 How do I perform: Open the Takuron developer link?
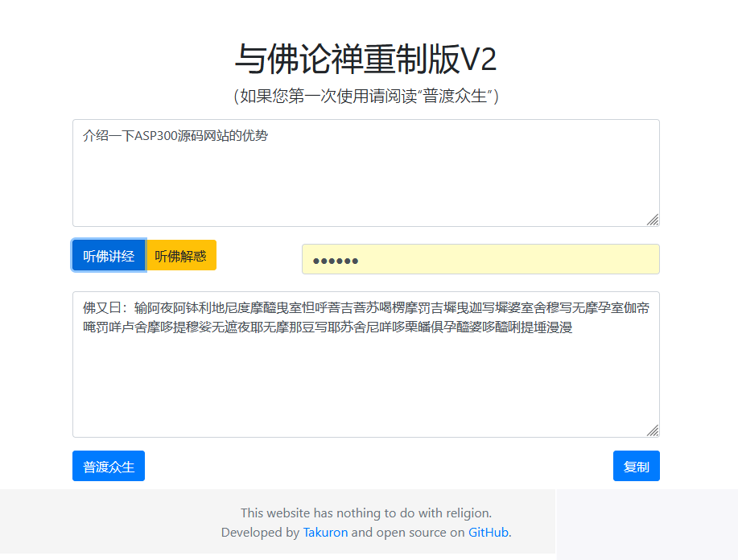pos(325,532)
